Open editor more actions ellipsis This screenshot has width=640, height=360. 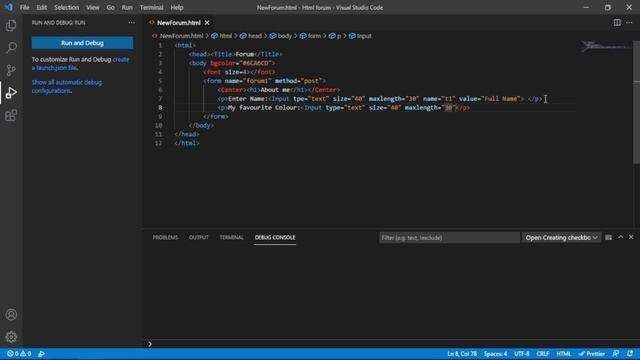tap(629, 23)
